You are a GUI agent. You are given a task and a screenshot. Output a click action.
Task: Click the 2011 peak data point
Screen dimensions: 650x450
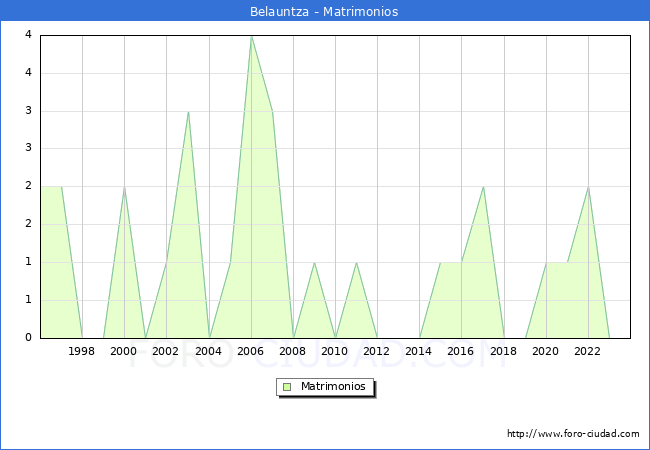pos(356,262)
